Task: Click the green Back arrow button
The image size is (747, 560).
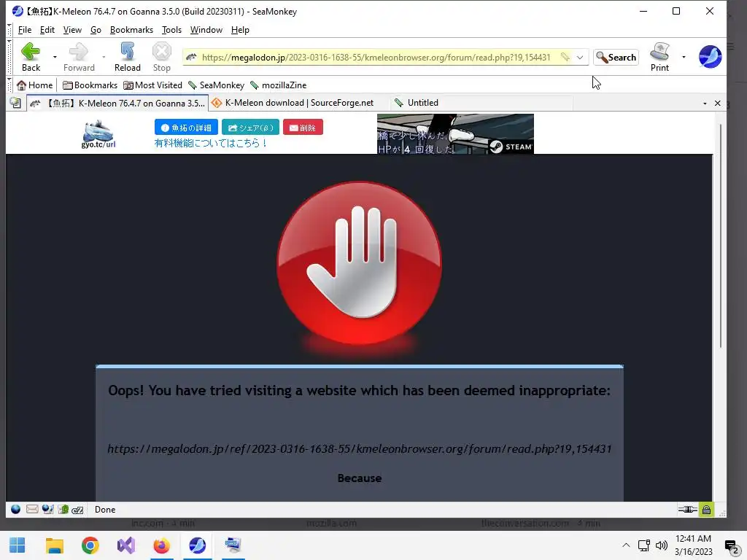Action: (31, 57)
